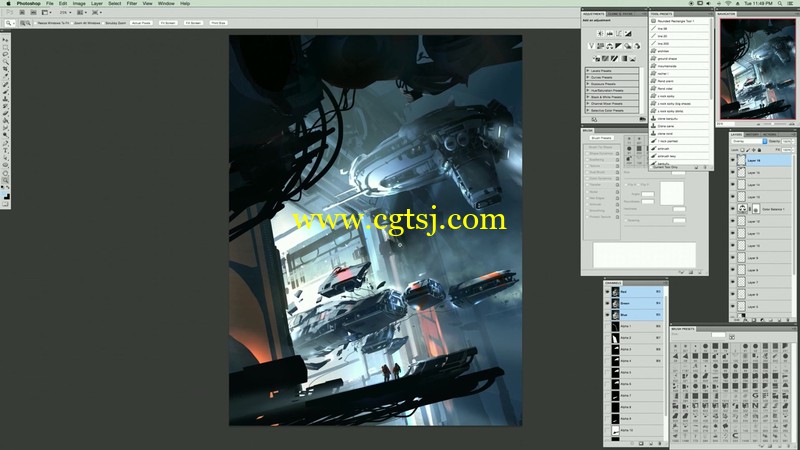Select the Rounded Rectangle Tool 1 preset
The width and height of the screenshot is (800, 450).
tap(679, 21)
